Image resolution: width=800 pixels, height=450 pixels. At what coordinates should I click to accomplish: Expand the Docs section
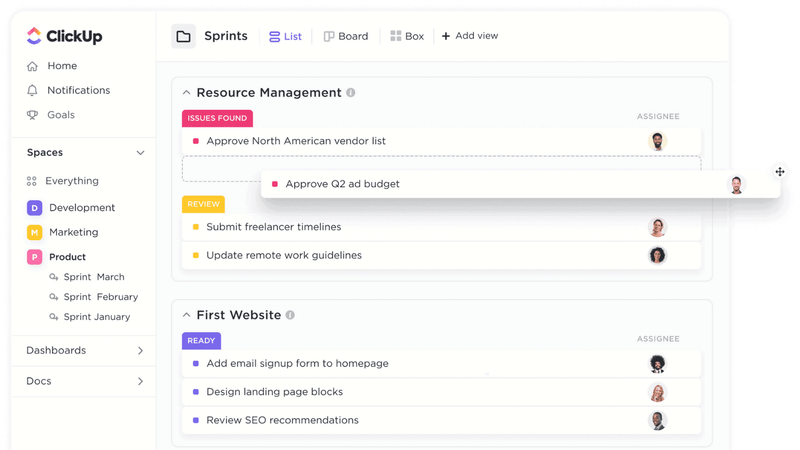click(140, 381)
